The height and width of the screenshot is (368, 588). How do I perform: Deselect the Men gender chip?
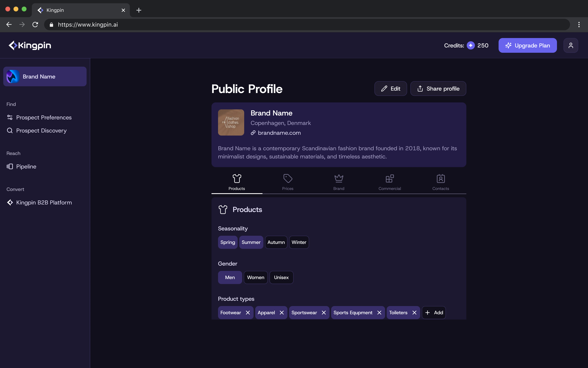pyautogui.click(x=230, y=277)
